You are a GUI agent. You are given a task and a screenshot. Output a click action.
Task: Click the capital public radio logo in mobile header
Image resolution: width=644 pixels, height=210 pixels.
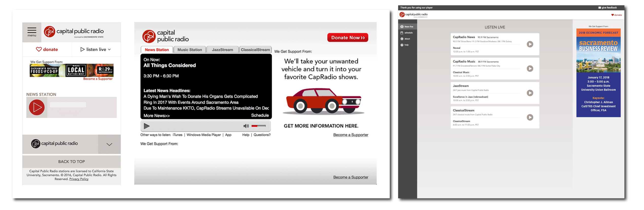[74, 32]
